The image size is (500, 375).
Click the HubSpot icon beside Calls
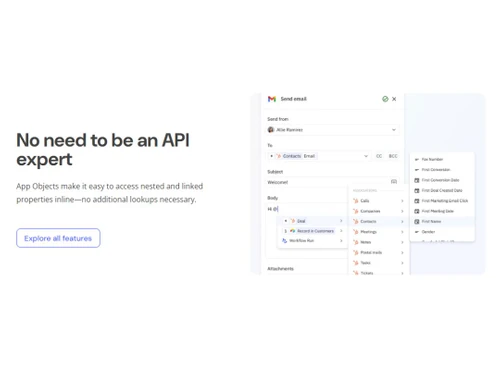(x=356, y=201)
